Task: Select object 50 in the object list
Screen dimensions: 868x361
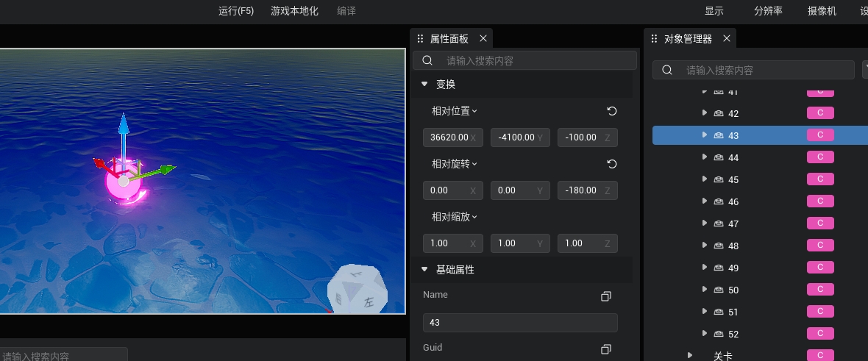Action: [x=733, y=290]
